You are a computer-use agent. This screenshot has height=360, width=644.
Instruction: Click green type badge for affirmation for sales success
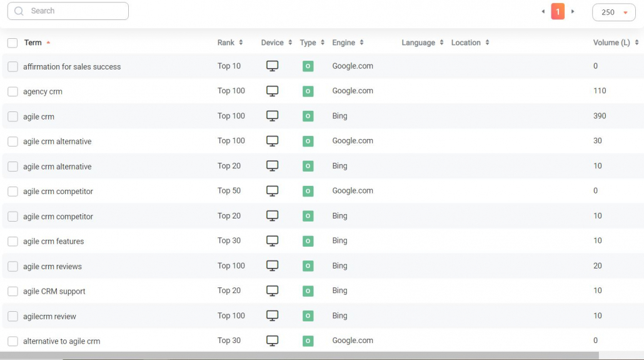point(308,66)
